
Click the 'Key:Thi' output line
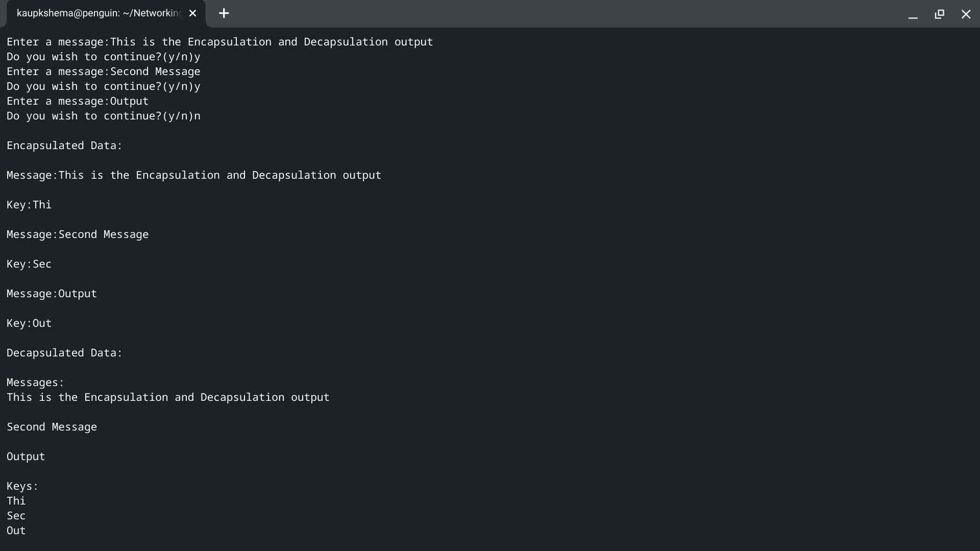click(x=29, y=205)
